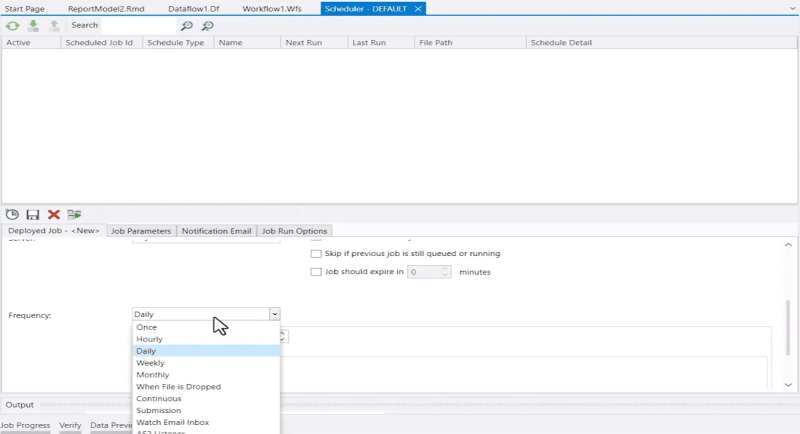Viewport: 800px width, 434px height.
Task: Click the first magnifier search icon
Action: click(186, 25)
